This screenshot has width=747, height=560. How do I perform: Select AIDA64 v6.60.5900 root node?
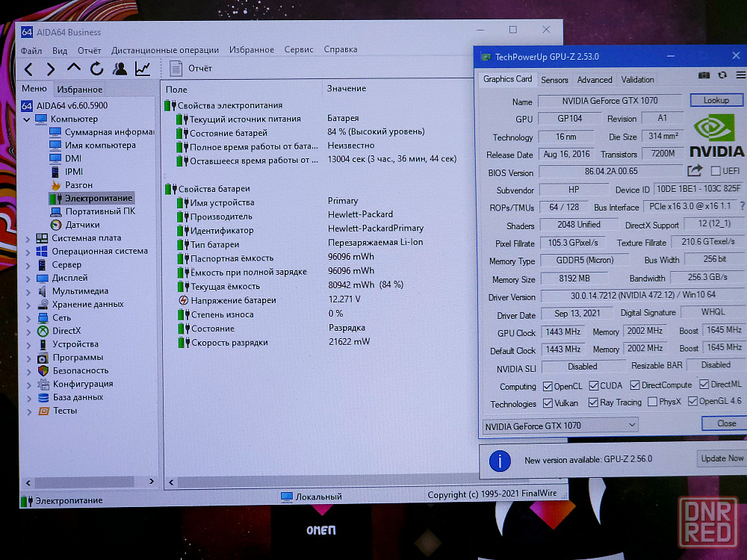65,106
